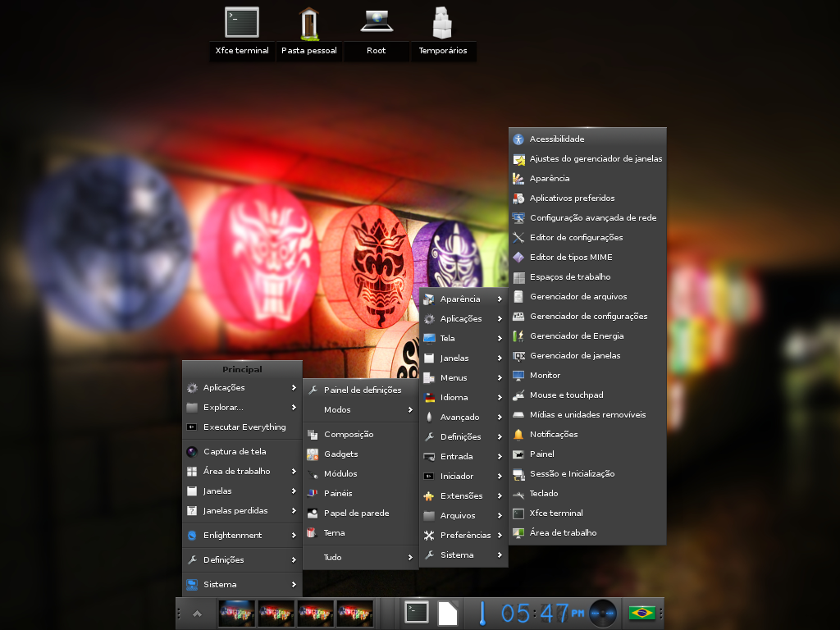Click the 05:47 PM digital clock
This screenshot has height=630, width=840.
[x=542, y=614]
